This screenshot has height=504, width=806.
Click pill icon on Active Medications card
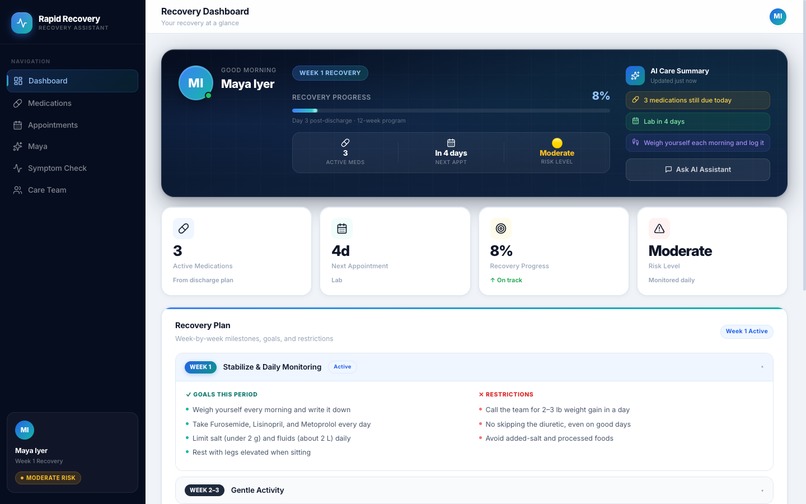coord(184,228)
